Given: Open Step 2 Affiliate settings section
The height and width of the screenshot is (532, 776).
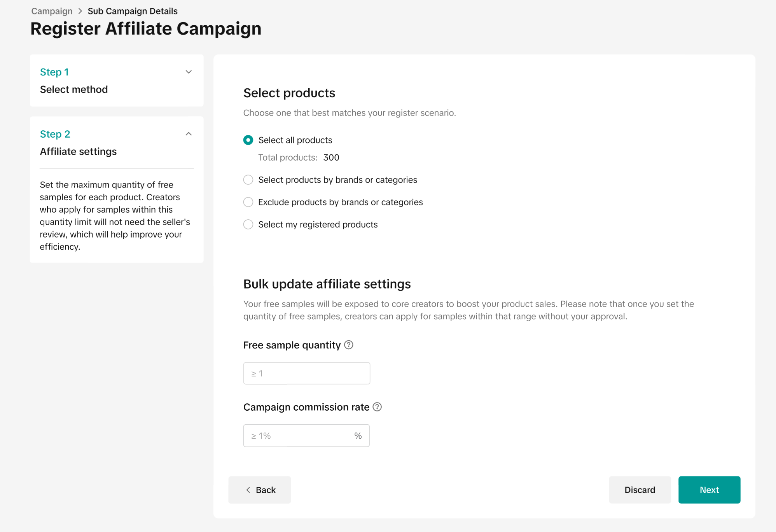Looking at the screenshot, I should [x=78, y=151].
